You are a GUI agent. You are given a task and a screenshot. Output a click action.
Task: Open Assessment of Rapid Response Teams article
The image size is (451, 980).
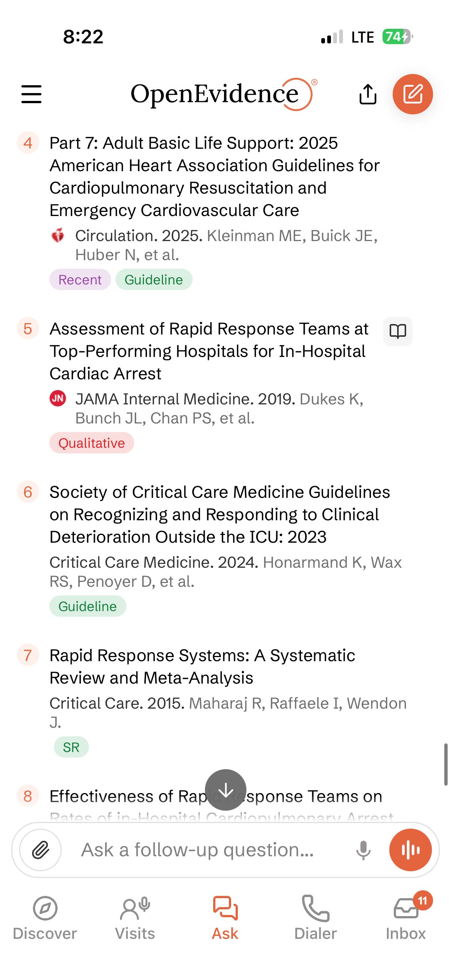(x=209, y=351)
